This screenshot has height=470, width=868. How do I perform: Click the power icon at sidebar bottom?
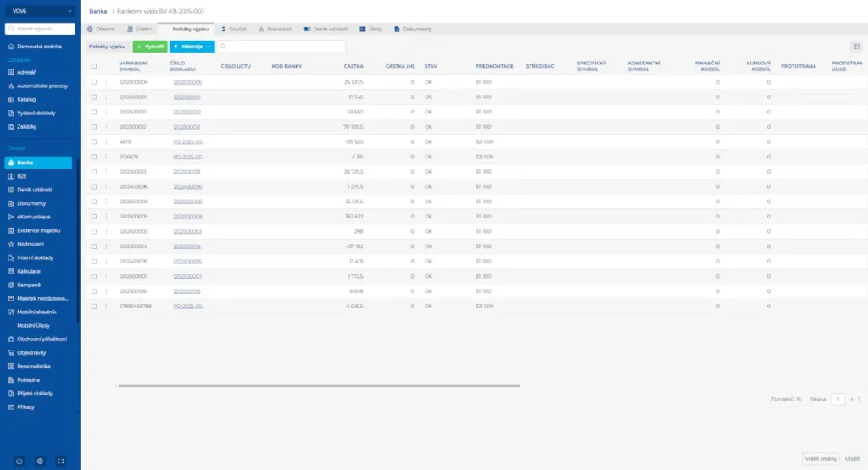[19, 461]
